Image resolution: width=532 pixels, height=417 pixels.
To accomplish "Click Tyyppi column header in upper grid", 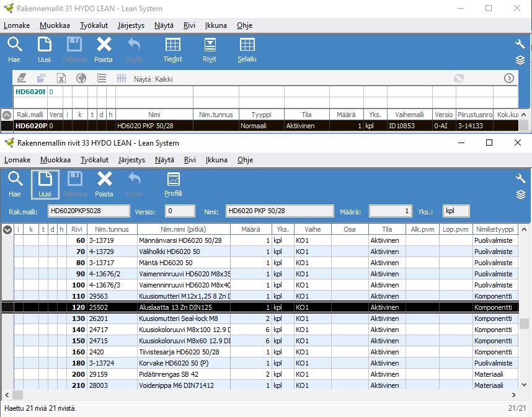I will pos(261,115).
